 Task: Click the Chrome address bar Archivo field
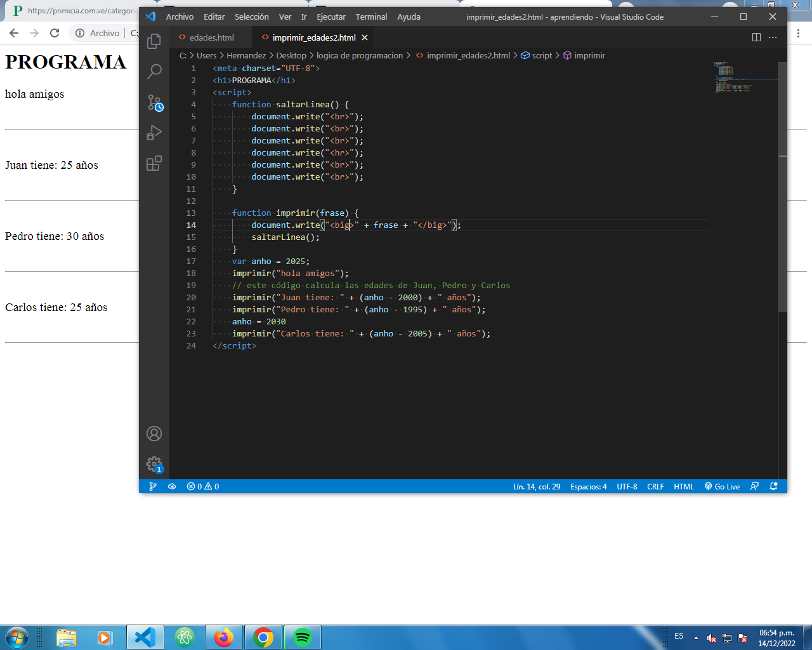tap(105, 33)
